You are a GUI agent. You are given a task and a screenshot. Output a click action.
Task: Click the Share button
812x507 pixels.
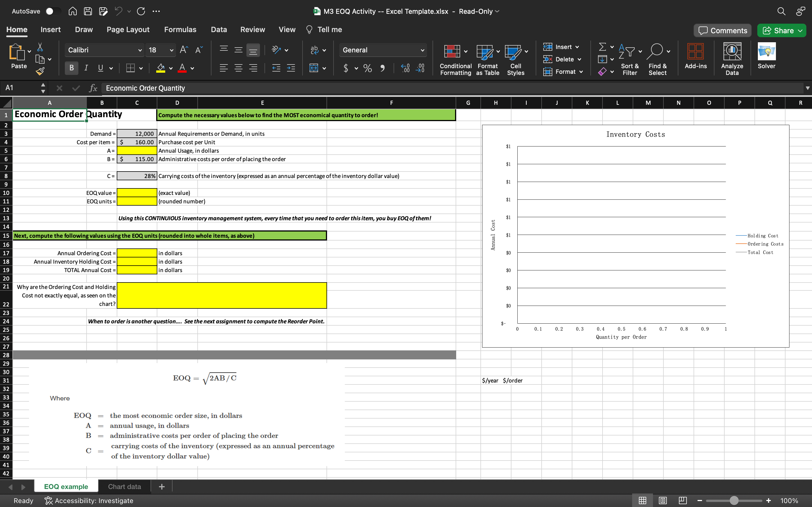coord(782,30)
